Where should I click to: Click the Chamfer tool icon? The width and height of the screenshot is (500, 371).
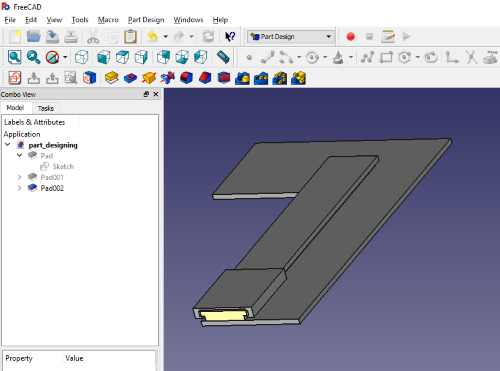[205, 78]
